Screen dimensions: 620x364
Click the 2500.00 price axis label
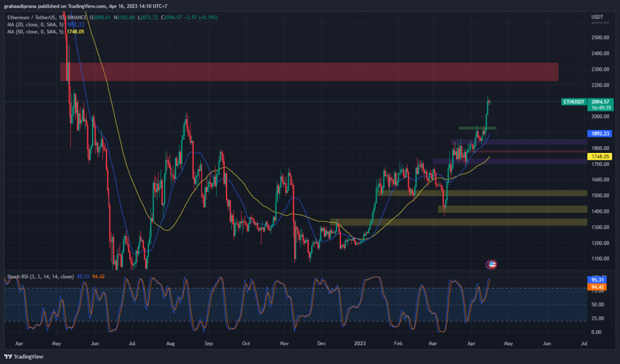pyautogui.click(x=600, y=37)
